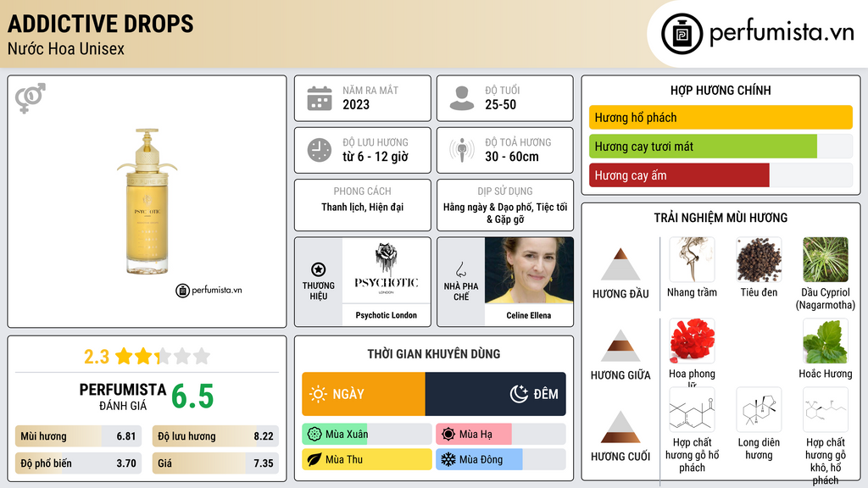868x488 pixels.
Task: Select the Hoa phong lữ red flower image
Action: point(692,341)
